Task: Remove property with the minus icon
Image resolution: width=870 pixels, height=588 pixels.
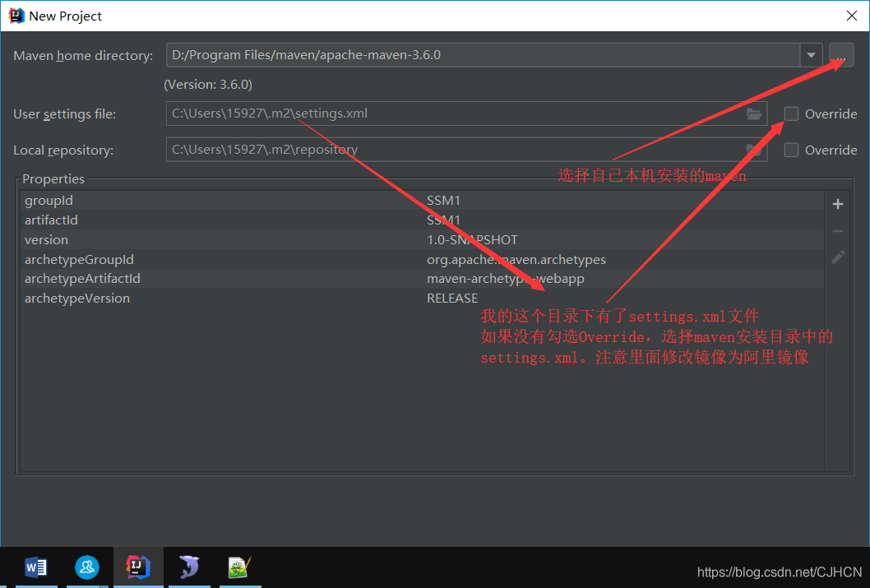Action: (838, 231)
